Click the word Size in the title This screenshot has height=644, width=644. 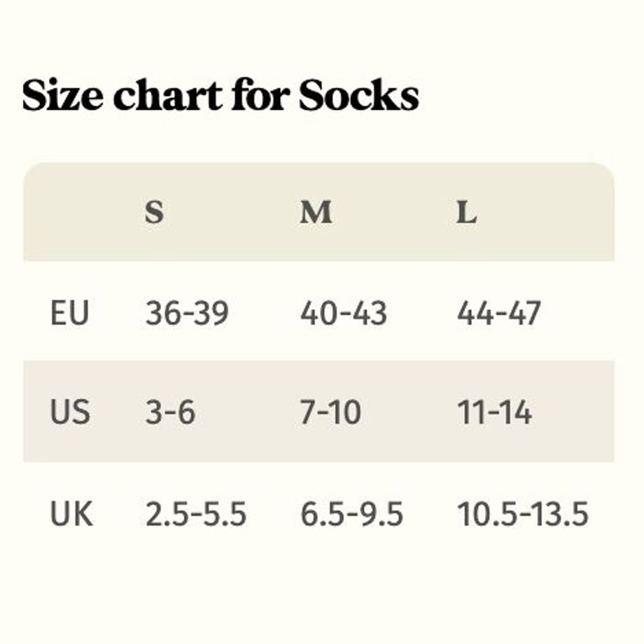62,95
